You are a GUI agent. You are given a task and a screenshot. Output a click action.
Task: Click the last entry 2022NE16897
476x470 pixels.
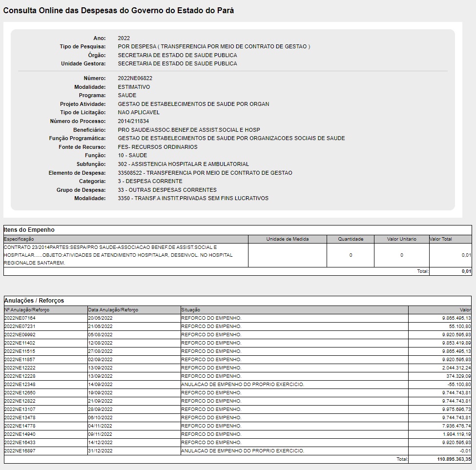click(x=20, y=451)
